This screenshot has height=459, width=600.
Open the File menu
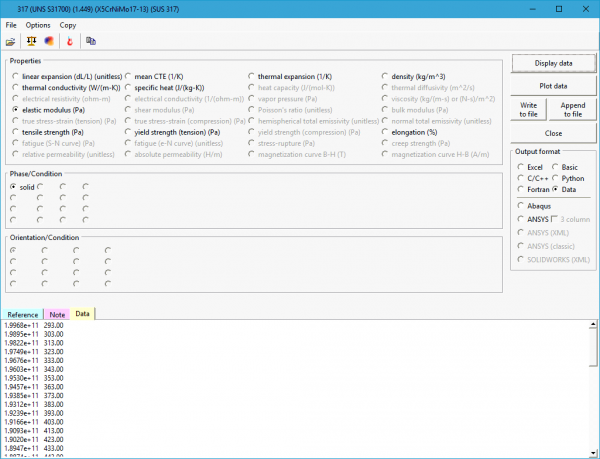point(11,25)
